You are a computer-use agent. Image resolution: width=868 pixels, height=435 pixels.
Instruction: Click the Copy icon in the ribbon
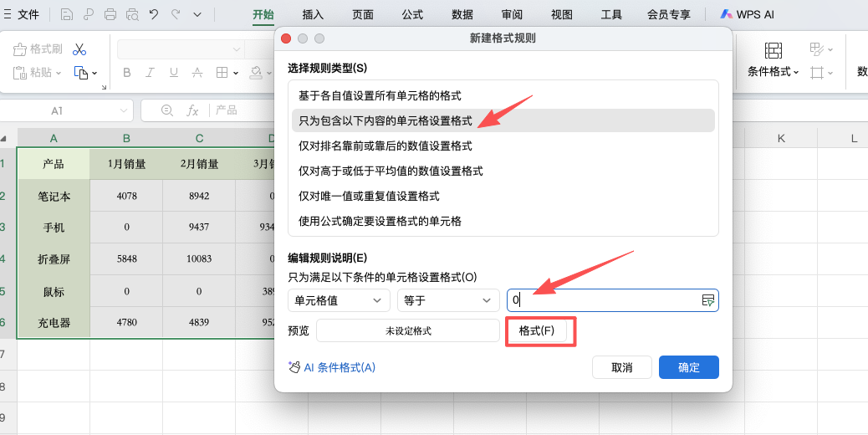[81, 73]
